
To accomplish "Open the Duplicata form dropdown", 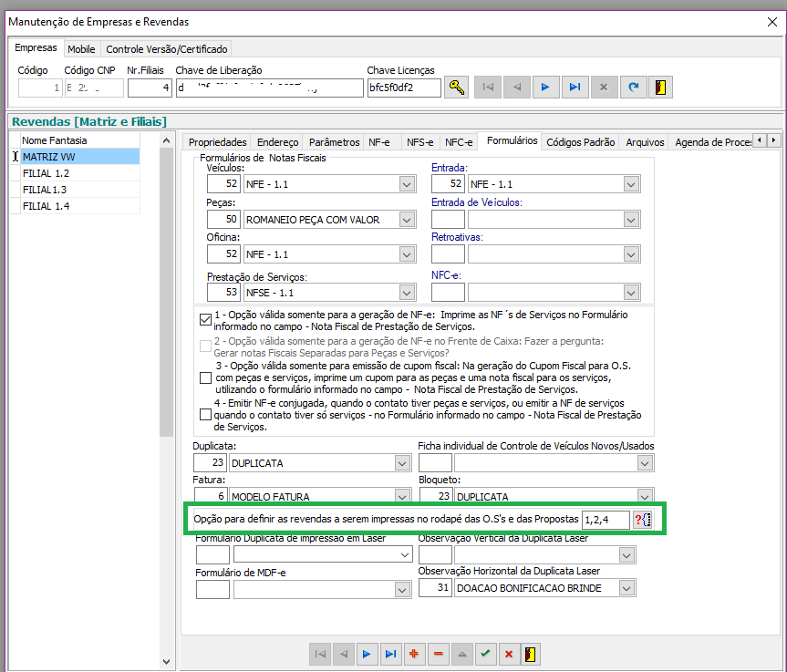I will [x=402, y=462].
